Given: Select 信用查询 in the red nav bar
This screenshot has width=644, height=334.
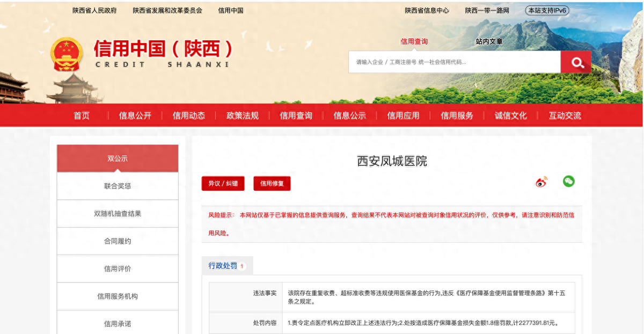Looking at the screenshot, I should (296, 115).
